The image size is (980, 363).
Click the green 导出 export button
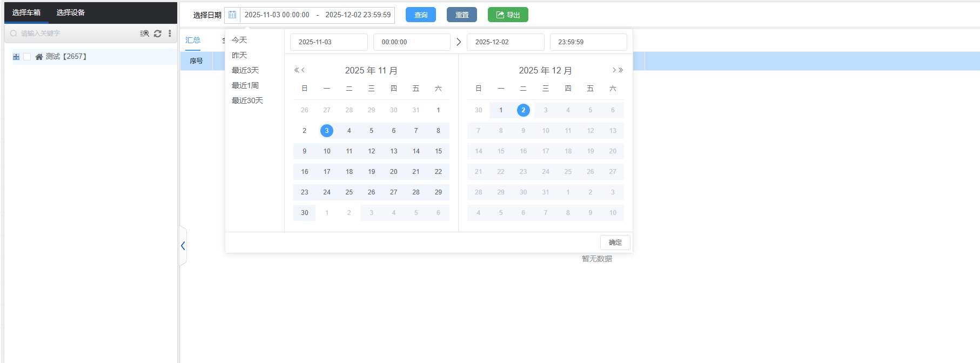click(508, 15)
